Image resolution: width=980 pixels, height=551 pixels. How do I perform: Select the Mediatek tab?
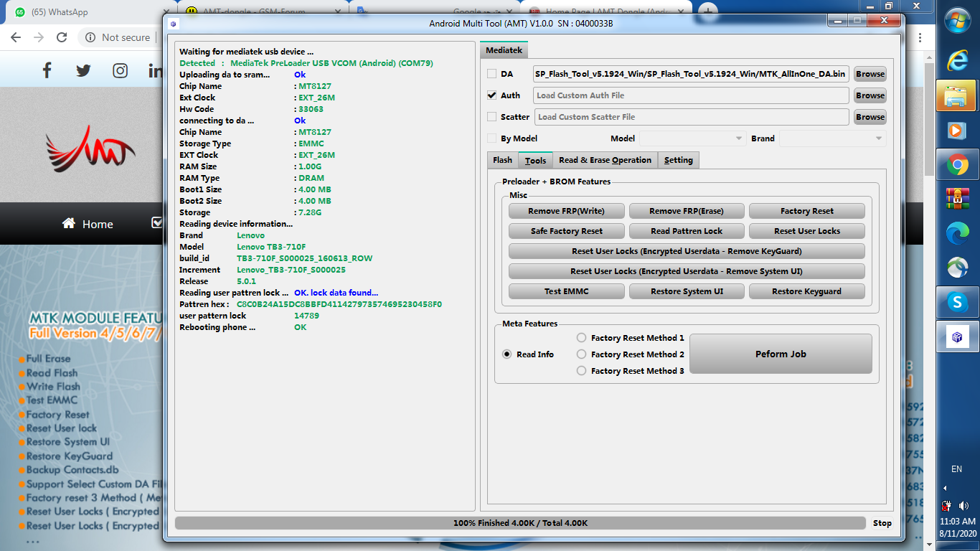coord(504,50)
